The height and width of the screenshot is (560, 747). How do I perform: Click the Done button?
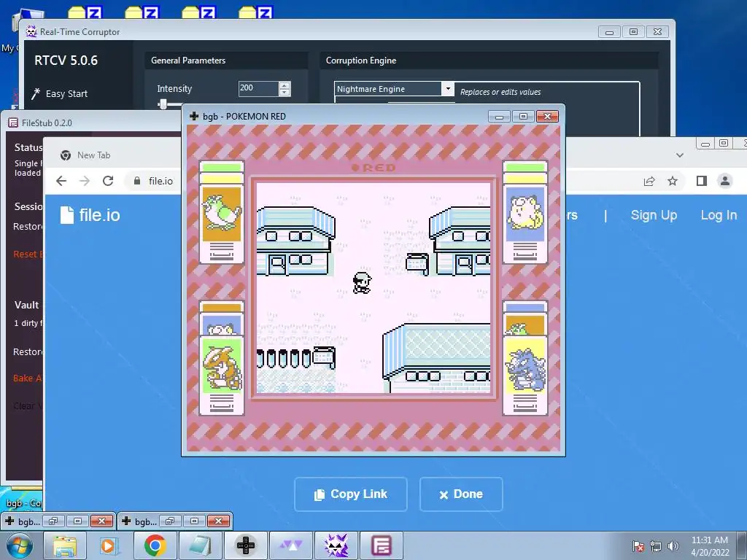click(461, 494)
